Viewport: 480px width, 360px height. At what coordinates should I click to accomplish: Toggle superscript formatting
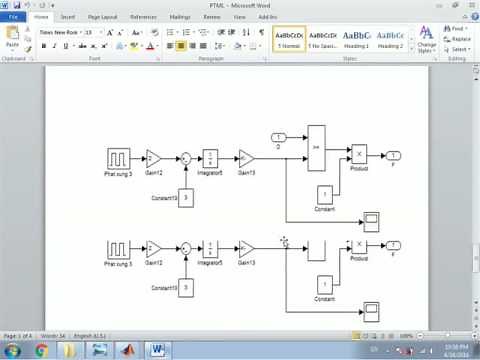[104, 46]
